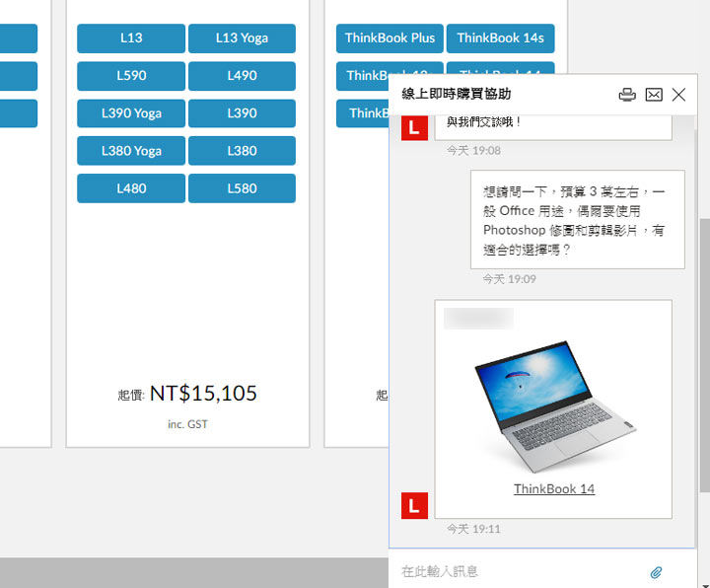Click the 今天 19:11 timestamp
This screenshot has height=588, width=710.
[473, 529]
